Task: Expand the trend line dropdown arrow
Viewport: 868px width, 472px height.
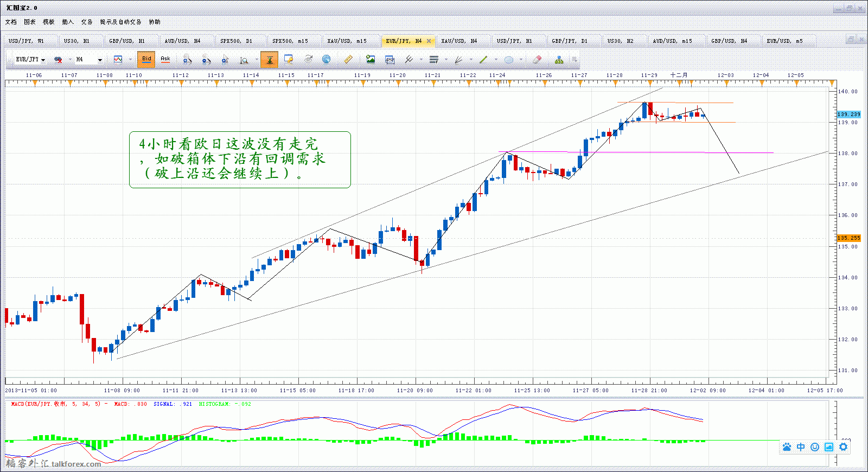Action: click(x=496, y=60)
